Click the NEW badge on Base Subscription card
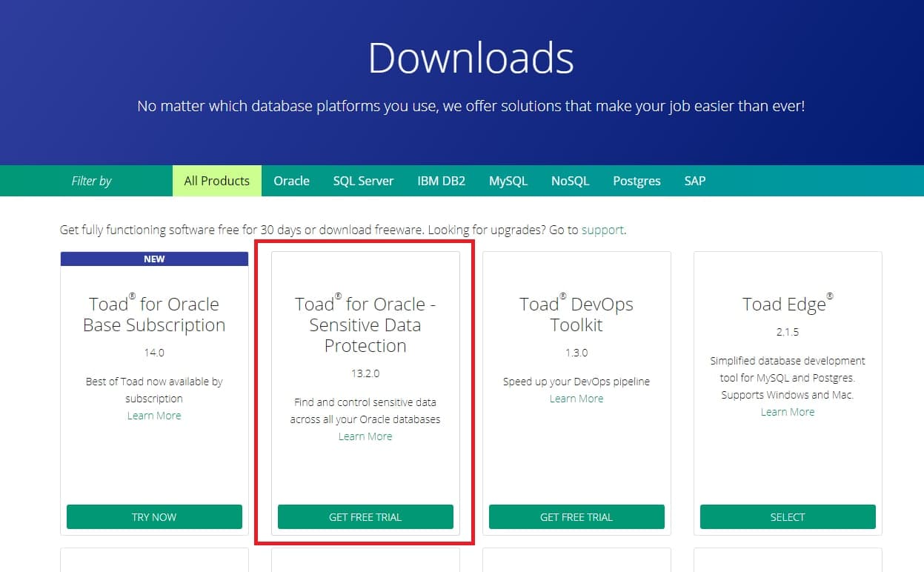Screen dimensions: 924x572 pos(154,259)
